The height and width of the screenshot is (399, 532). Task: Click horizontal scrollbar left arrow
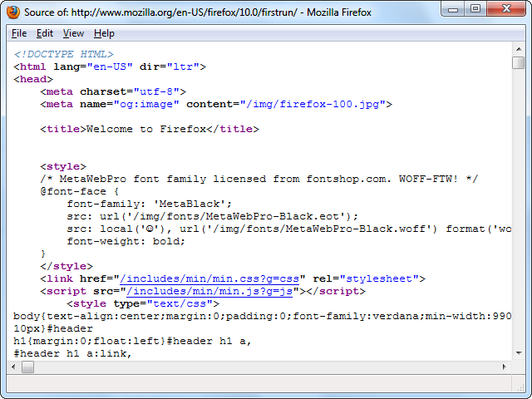[x=13, y=367]
